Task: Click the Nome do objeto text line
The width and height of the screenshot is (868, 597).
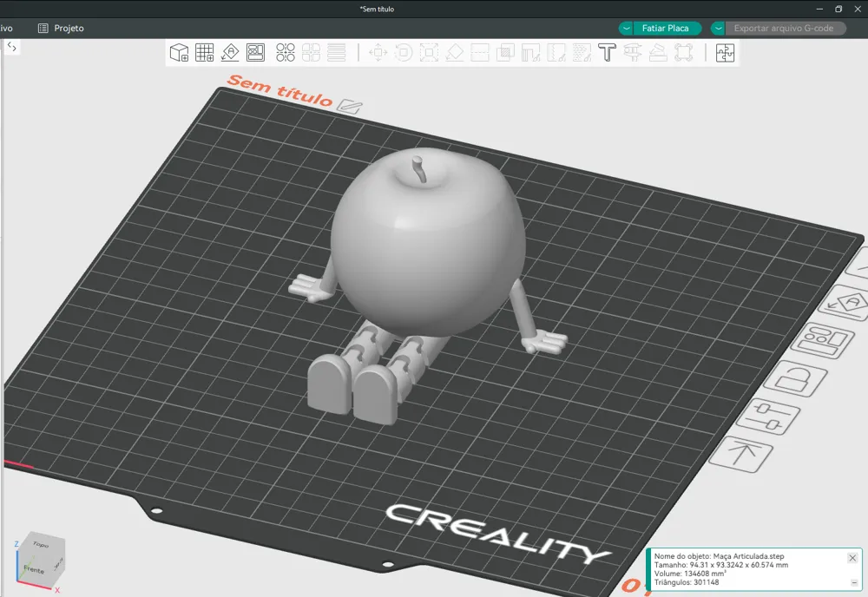Action: coord(719,556)
